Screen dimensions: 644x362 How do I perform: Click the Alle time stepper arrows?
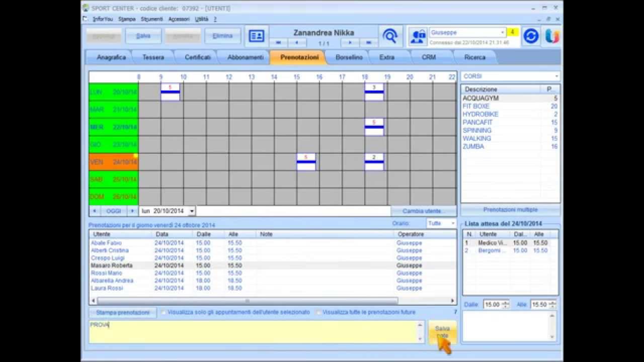(552, 304)
